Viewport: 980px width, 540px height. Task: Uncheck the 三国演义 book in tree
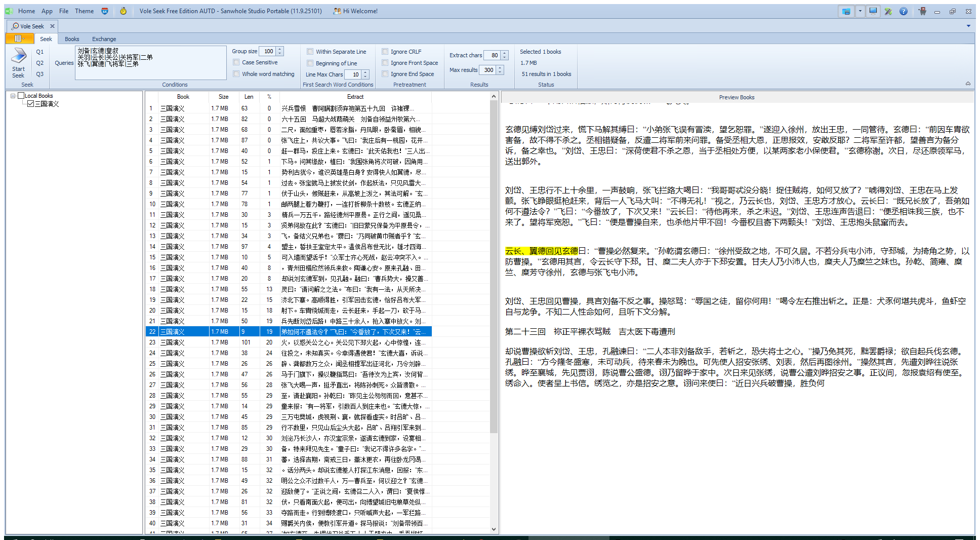pyautogui.click(x=30, y=104)
